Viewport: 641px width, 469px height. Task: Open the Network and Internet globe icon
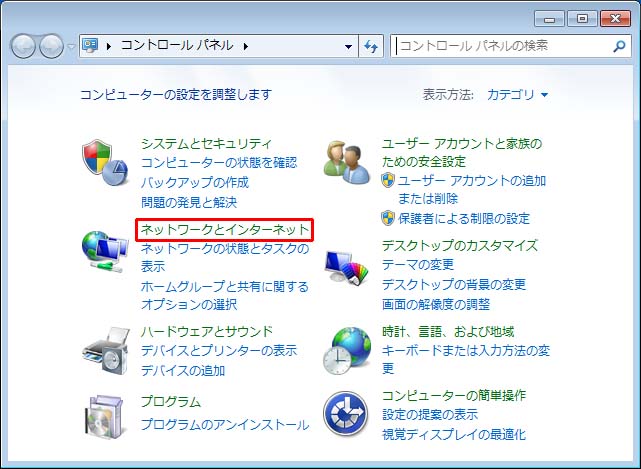click(105, 252)
